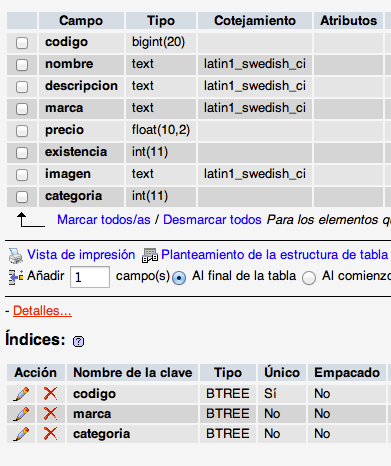Click the Marcar todos/as link
The height and width of the screenshot is (466, 391).
click(x=104, y=220)
